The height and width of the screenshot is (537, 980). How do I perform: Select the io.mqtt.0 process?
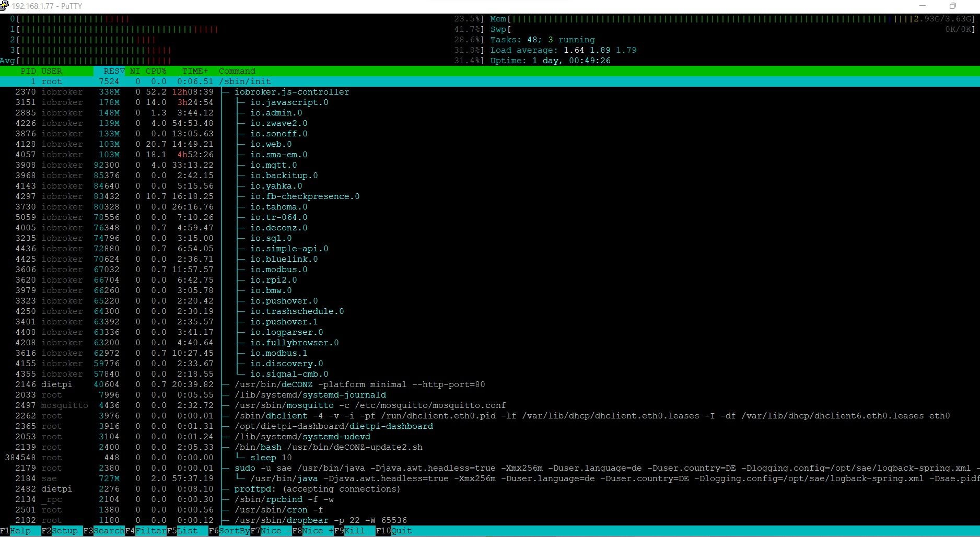click(490, 165)
